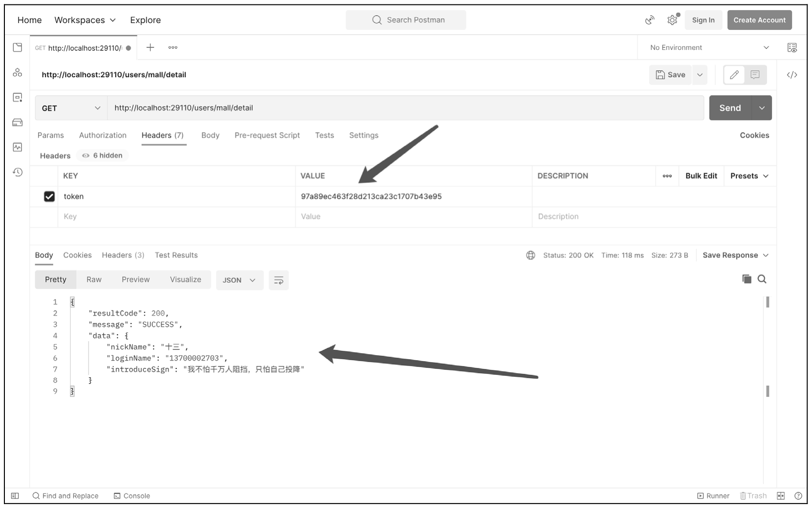Open headers table options three-dot menu

[667, 176]
